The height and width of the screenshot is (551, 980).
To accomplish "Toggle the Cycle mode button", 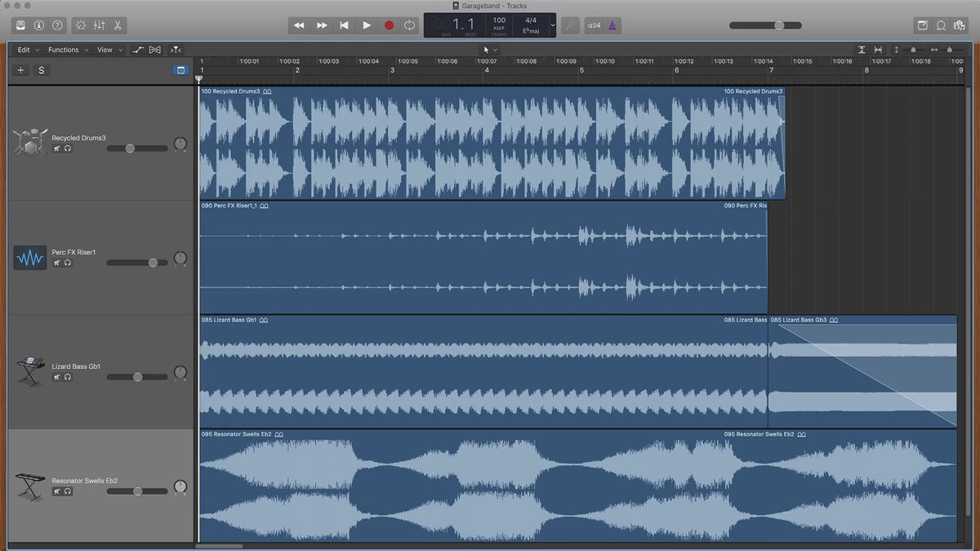I will click(x=409, y=25).
